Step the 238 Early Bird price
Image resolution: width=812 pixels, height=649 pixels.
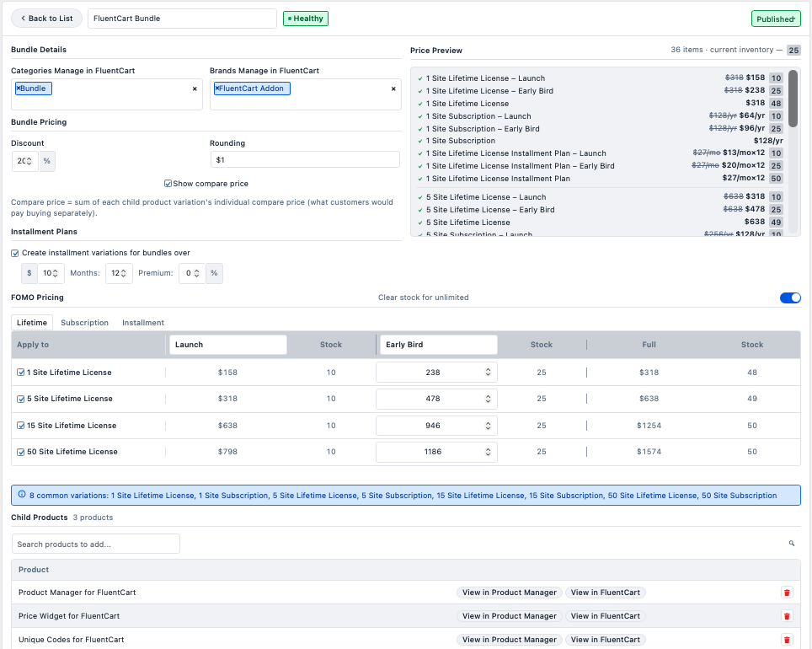click(x=488, y=373)
